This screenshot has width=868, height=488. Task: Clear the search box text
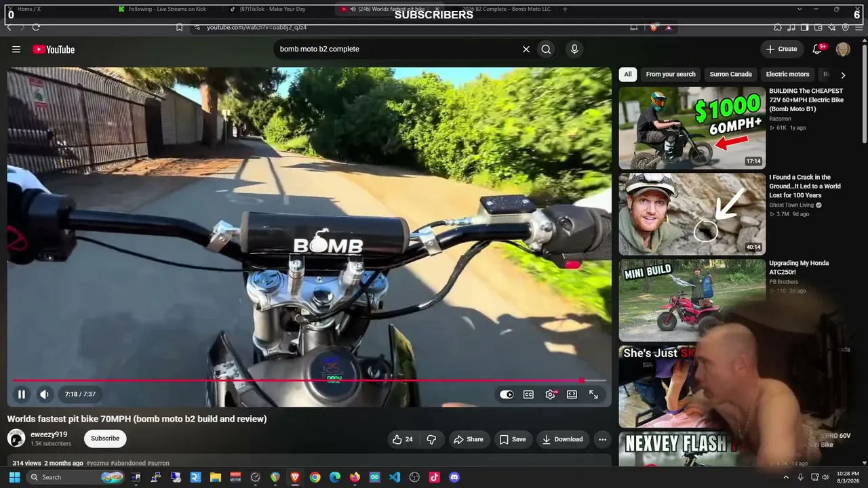(526, 49)
